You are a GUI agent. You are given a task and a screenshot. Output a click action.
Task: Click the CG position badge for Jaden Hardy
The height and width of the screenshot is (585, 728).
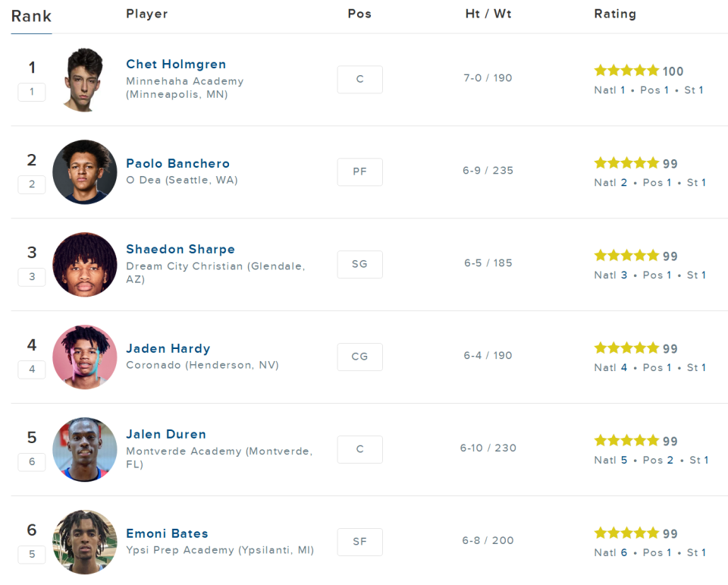(359, 357)
